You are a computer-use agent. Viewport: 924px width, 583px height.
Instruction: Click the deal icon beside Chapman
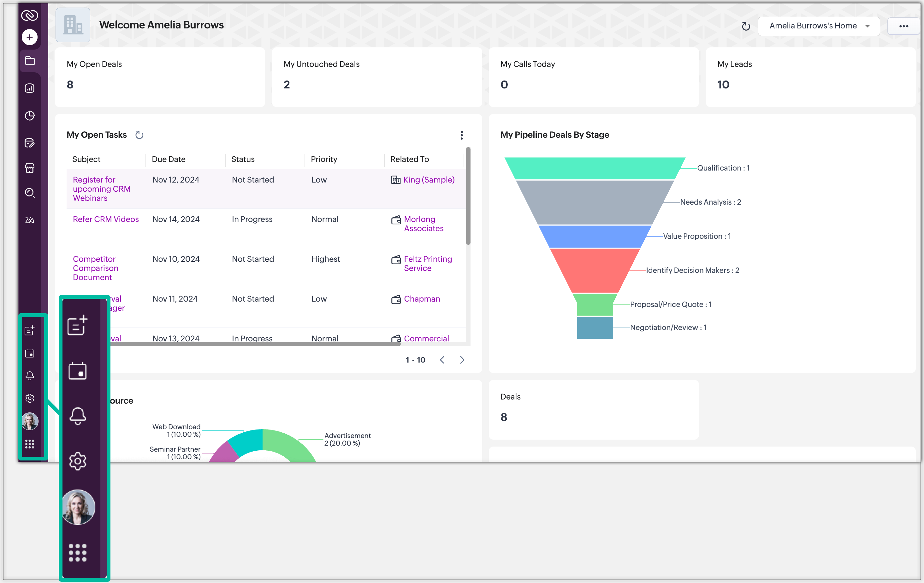[x=396, y=299]
